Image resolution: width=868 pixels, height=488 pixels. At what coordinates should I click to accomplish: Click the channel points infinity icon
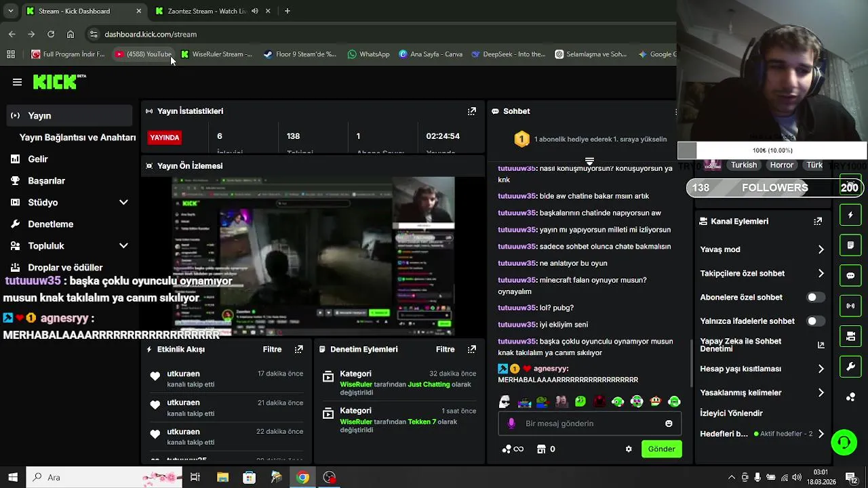pyautogui.click(x=513, y=449)
